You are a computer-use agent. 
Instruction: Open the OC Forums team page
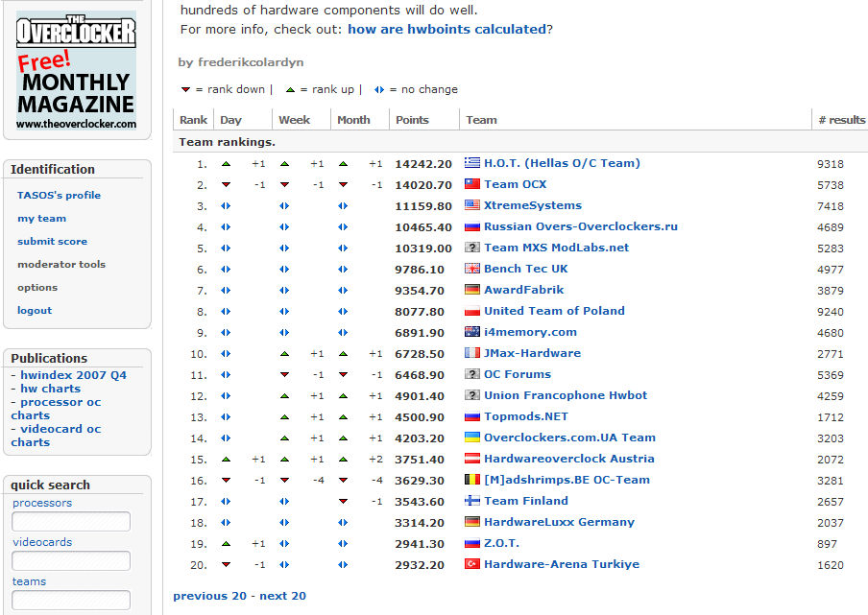coord(518,374)
